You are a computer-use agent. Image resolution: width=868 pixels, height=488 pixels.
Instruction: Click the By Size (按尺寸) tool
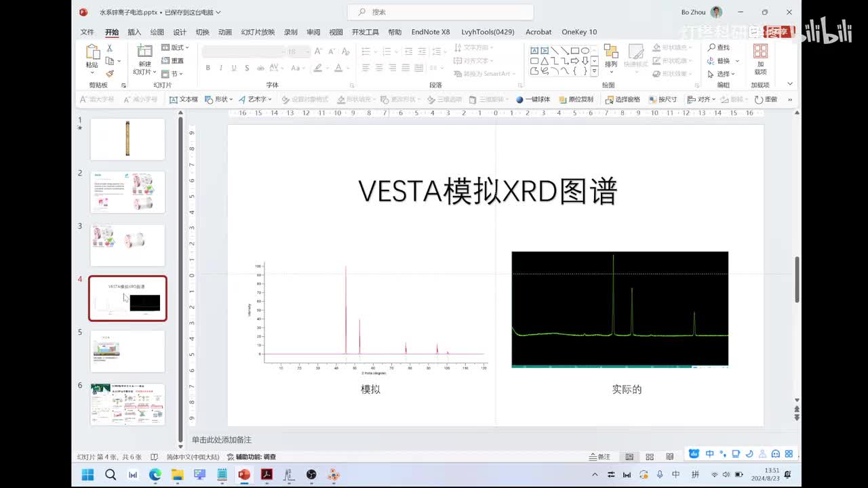tap(663, 100)
